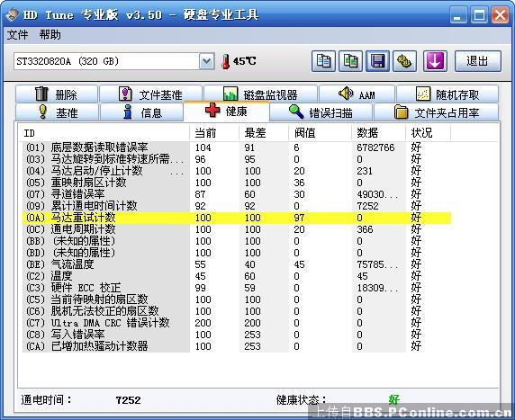
Task: Select the (C2) 温度 row
Action: pyautogui.click(x=237, y=276)
